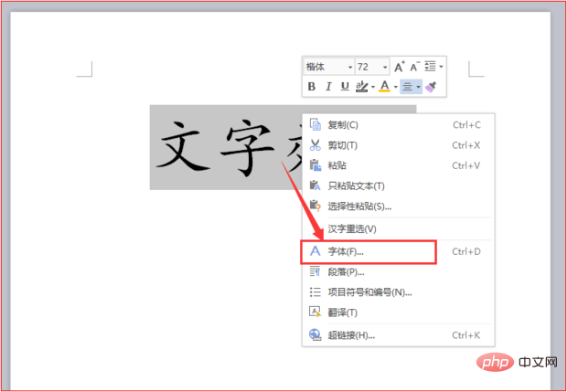This screenshot has height=392, width=567.
Task: Click the globe icon beside 超链接(H)
Action: (316, 335)
